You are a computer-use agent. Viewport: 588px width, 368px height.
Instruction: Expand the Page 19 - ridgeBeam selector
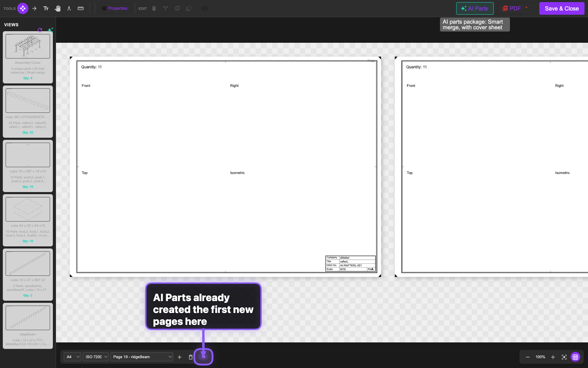point(142,357)
